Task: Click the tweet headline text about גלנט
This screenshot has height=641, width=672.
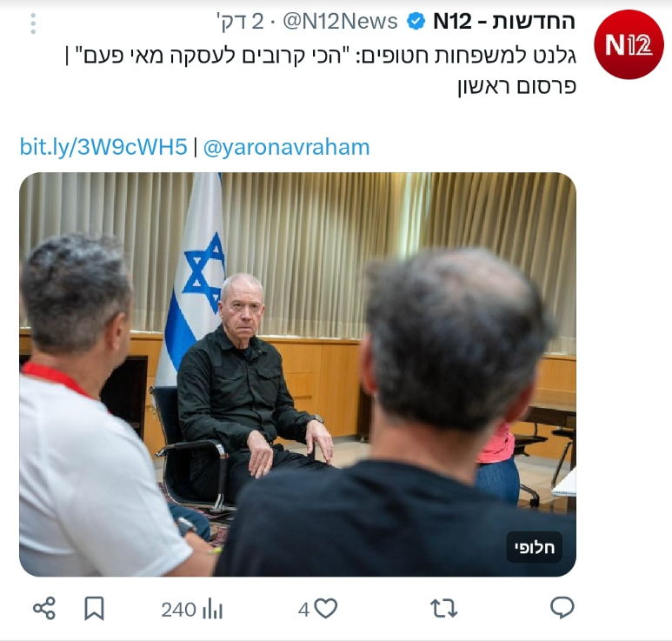Action: [x=320, y=56]
